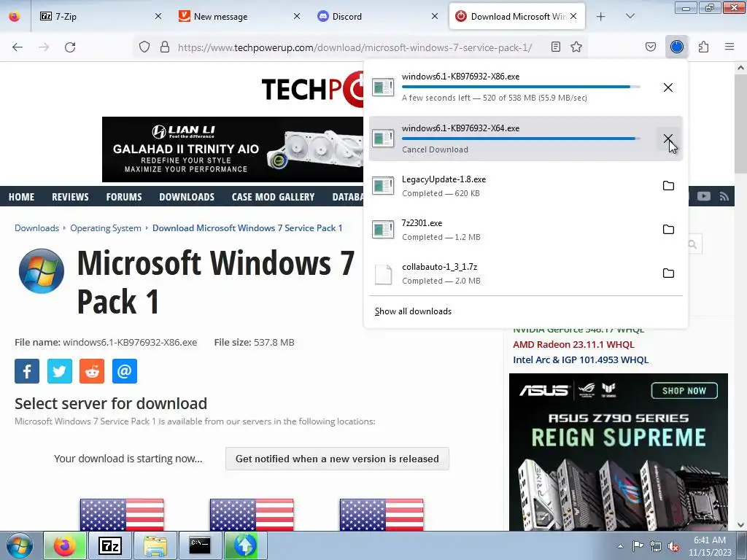
Task: Open the Windows Start menu
Action: tap(20, 545)
